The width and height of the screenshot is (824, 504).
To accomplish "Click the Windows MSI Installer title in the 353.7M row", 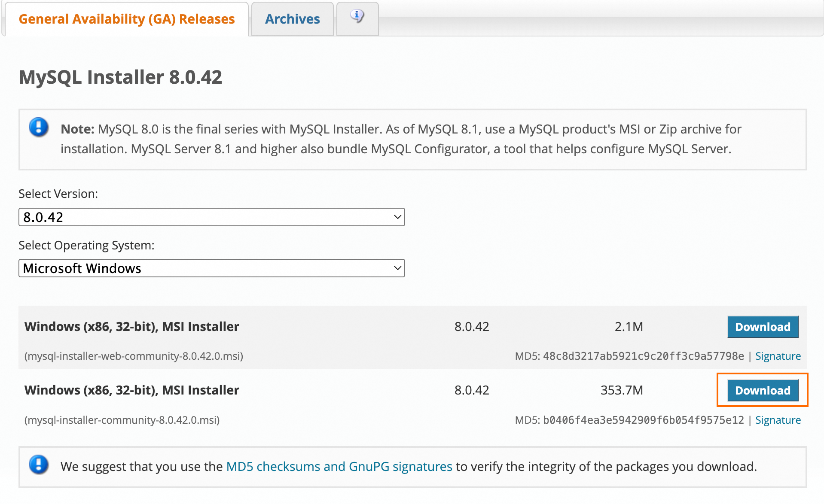I will (131, 391).
